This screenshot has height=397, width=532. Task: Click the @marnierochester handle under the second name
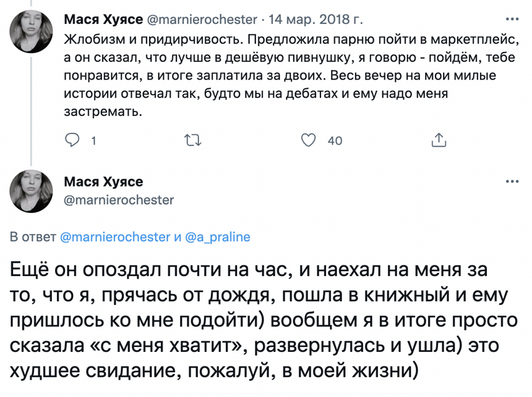click(x=119, y=200)
